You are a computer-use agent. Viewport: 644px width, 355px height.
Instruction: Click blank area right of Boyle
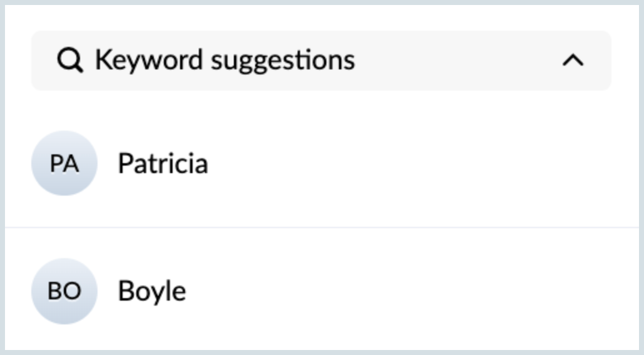(x=411, y=291)
